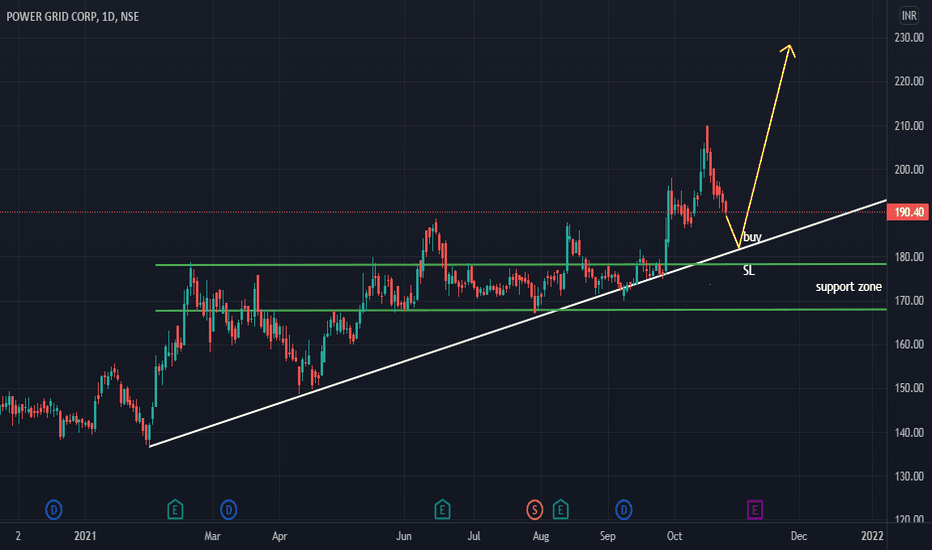Click the 2021 label on time axis
The image size is (932, 550).
coord(85,536)
